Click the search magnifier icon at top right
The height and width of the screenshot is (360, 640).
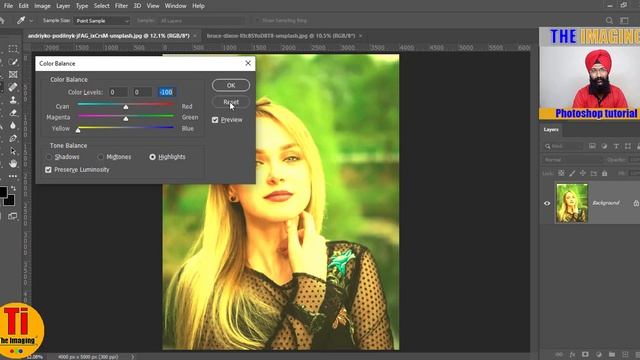click(x=609, y=20)
